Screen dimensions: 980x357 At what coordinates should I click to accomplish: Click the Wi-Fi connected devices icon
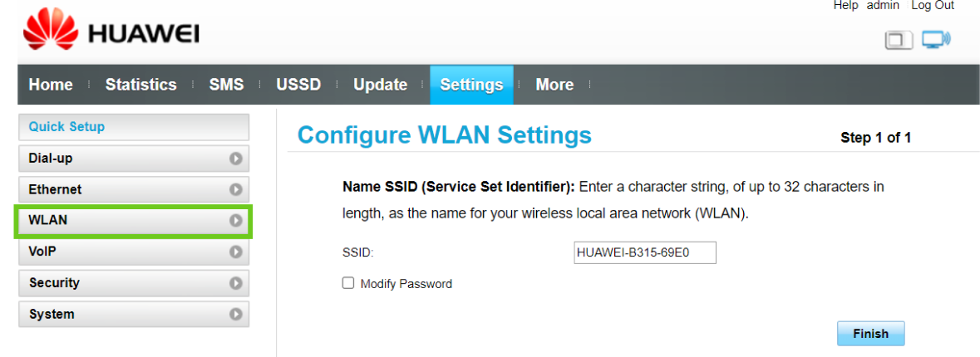tap(936, 39)
